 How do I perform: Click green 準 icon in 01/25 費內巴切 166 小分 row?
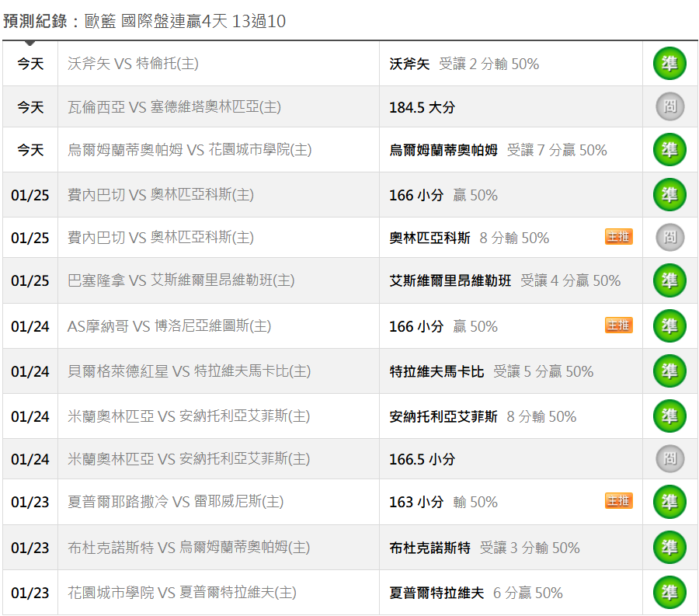point(669,195)
